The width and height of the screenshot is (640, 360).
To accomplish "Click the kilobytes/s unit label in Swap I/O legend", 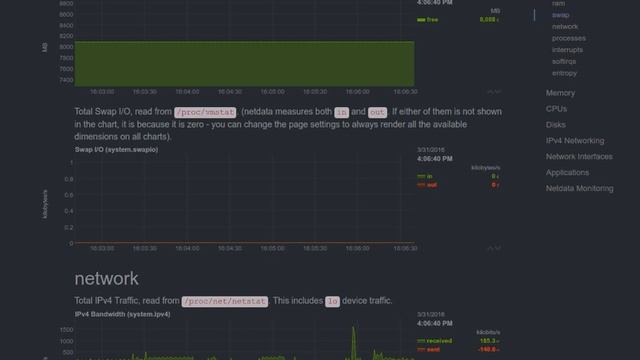I will (486, 168).
